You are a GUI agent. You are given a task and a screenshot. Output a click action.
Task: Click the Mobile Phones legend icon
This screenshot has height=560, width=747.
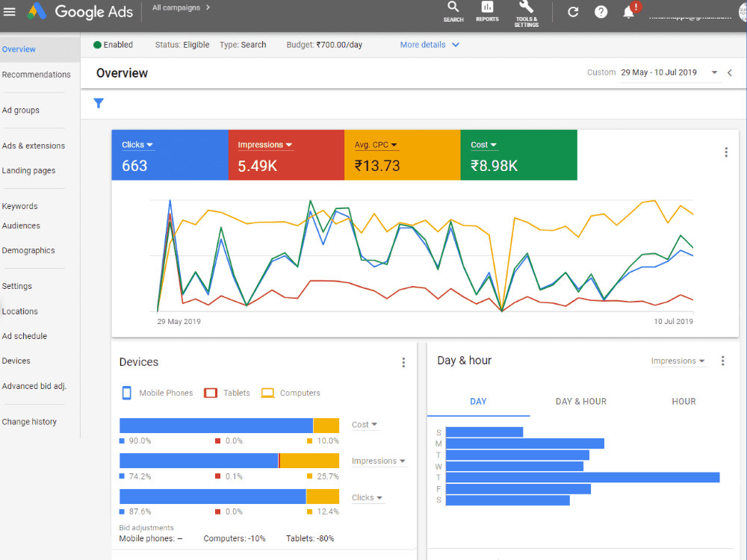click(127, 393)
